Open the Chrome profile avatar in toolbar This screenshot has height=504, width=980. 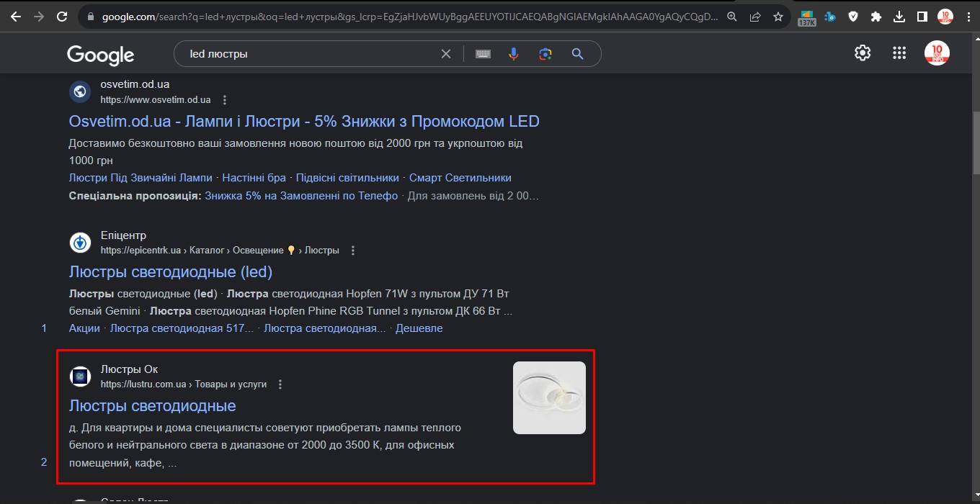point(945,17)
